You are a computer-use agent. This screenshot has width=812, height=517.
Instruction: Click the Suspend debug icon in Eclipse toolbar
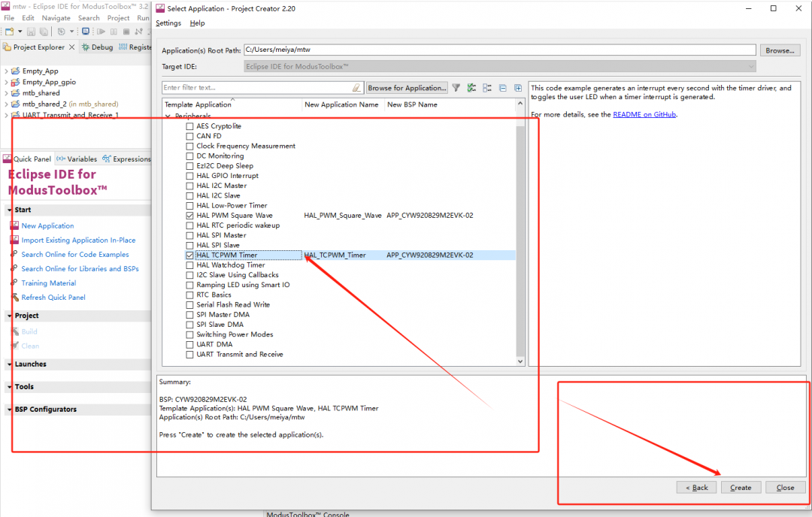(114, 32)
